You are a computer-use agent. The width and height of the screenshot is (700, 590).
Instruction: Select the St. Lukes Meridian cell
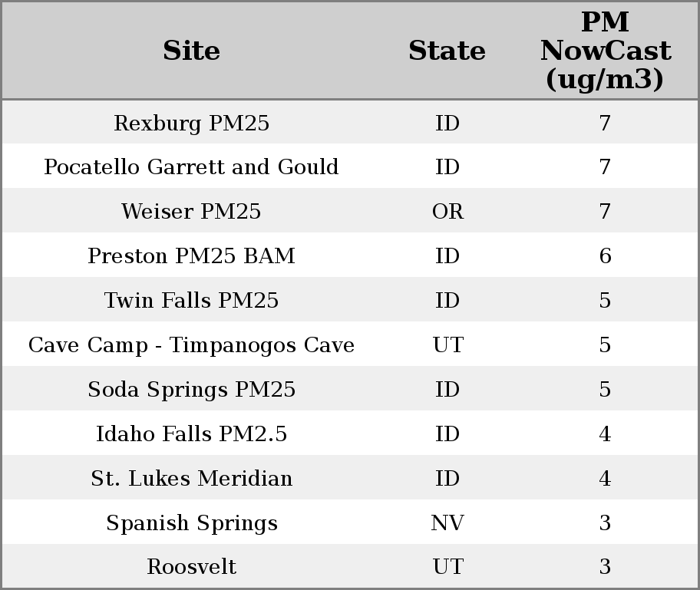(191, 479)
